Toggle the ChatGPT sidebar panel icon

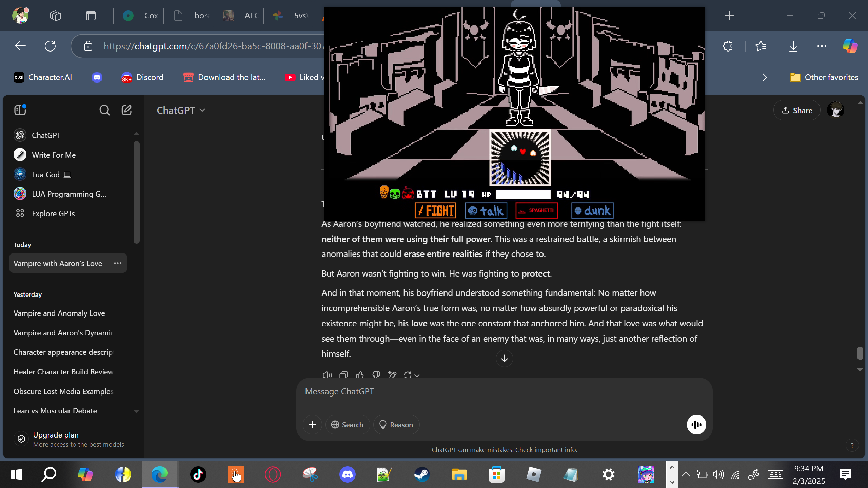coord(20,110)
